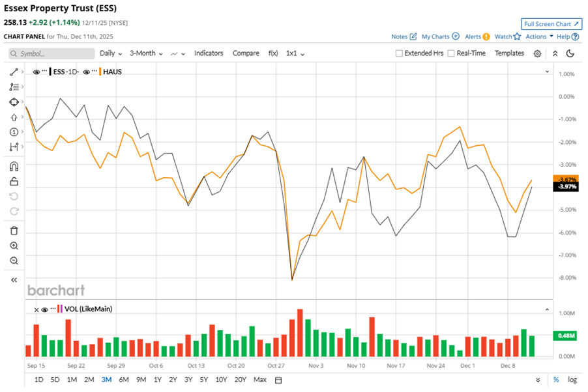Image resolution: width=588 pixels, height=392 pixels.
Task: Choose the shapes drawing tool
Action: click(14, 102)
